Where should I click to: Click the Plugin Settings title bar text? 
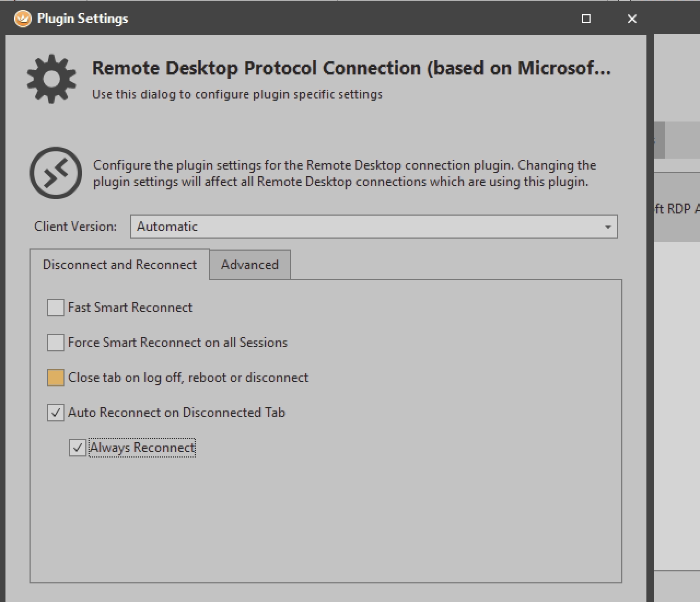click(x=83, y=19)
